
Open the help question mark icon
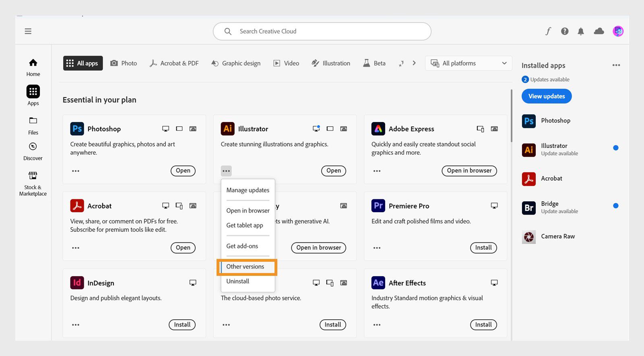pyautogui.click(x=565, y=31)
